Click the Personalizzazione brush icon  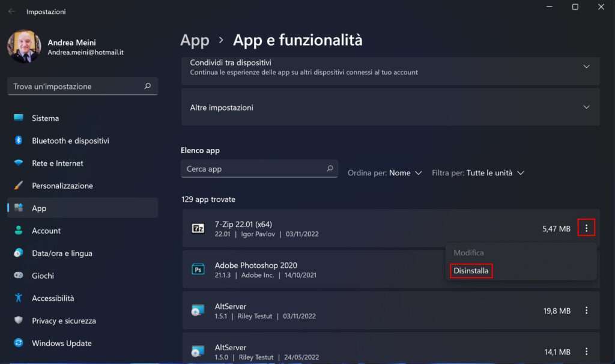click(19, 186)
